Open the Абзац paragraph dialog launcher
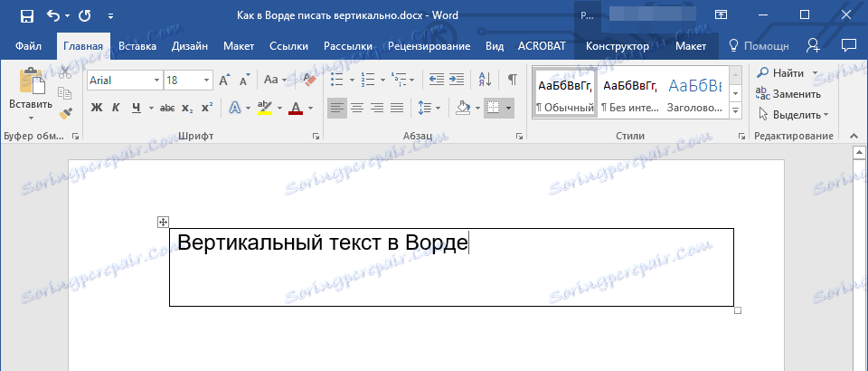The image size is (868, 371). tap(519, 137)
